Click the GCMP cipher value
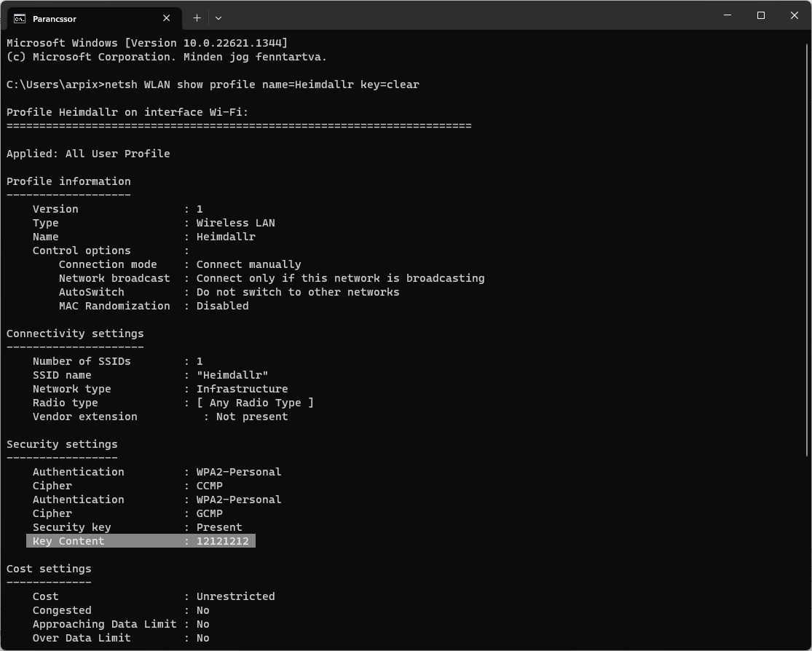The height and width of the screenshot is (651, 812). pyautogui.click(x=210, y=513)
